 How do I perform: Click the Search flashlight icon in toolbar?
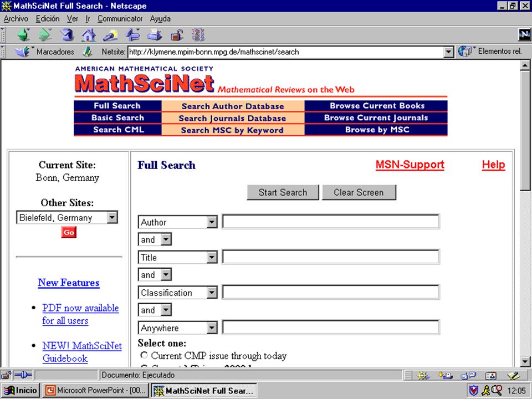click(x=110, y=35)
